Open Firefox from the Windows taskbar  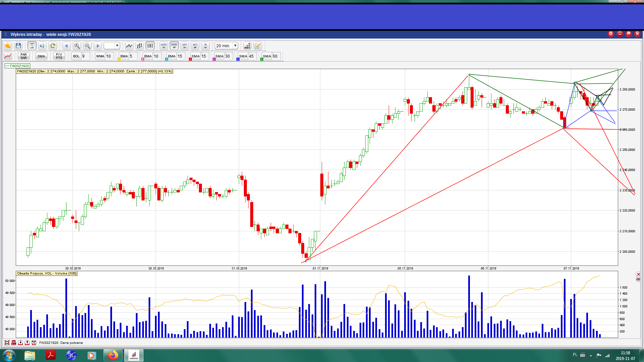(x=113, y=355)
